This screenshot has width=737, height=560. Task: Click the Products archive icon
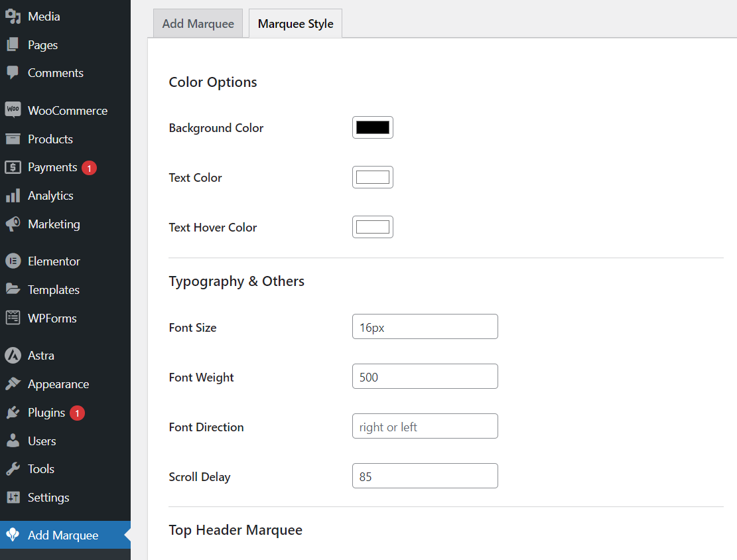13,139
